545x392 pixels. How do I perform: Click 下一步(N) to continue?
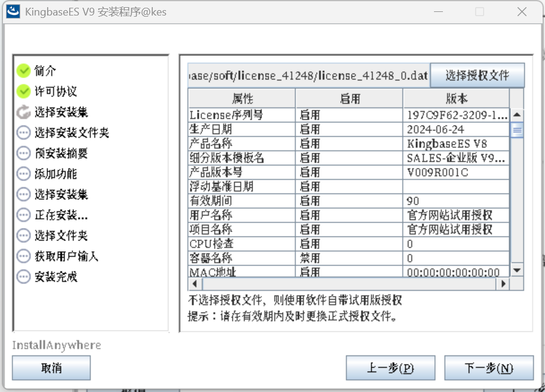pos(489,368)
